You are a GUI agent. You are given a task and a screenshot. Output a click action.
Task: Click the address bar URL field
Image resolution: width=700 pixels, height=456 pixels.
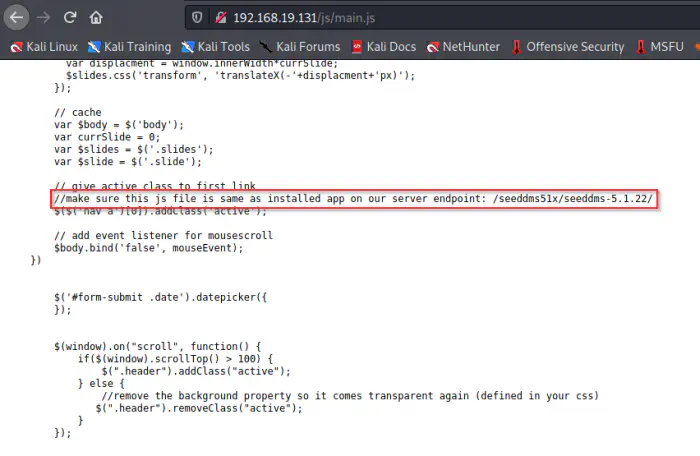coord(400,17)
